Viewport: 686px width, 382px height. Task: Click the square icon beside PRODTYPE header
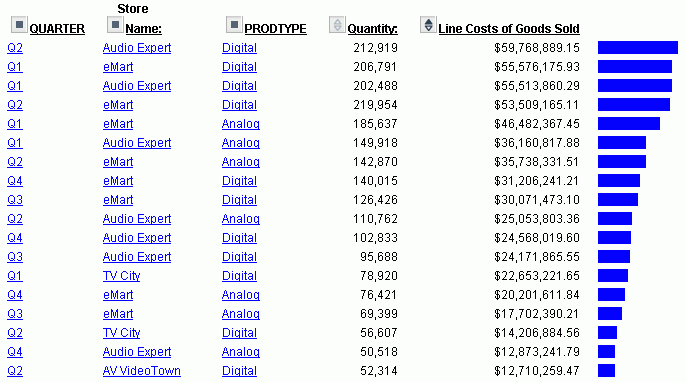tap(234, 25)
